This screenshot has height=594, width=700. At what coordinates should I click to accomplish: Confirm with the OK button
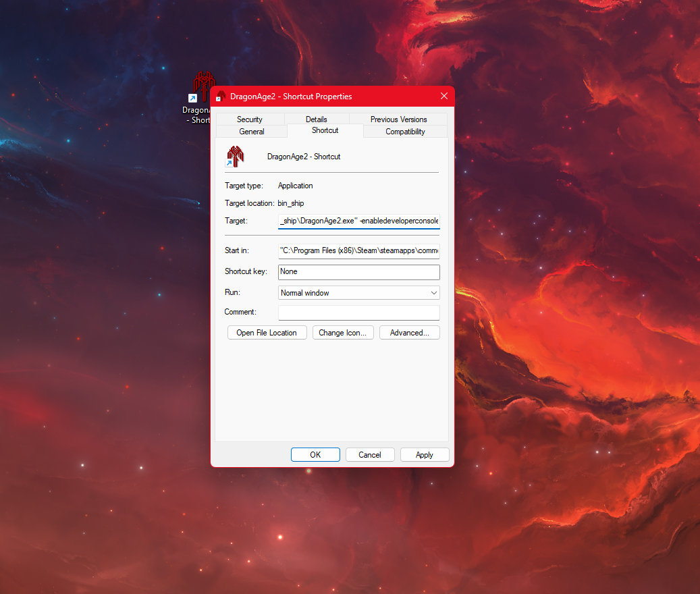click(315, 455)
